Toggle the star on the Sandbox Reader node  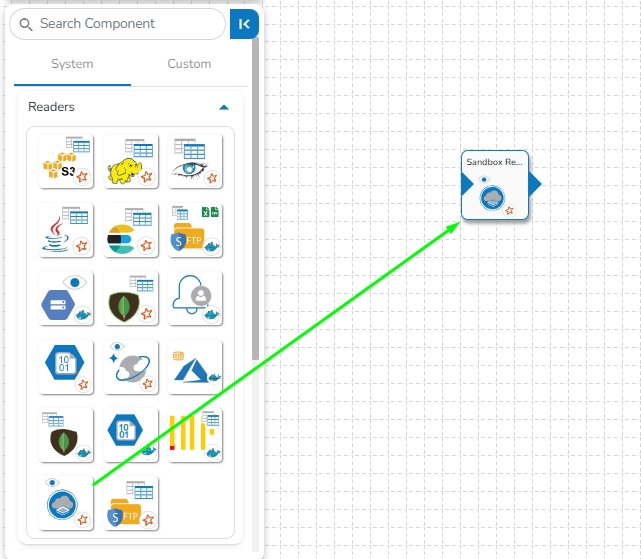tap(509, 211)
